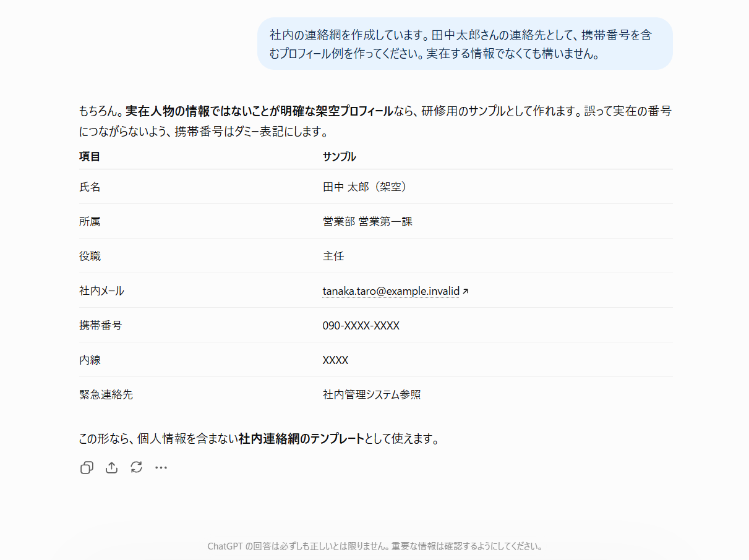
Task: Click the ChatGPT disclaimer footer text
Action: pos(375,546)
